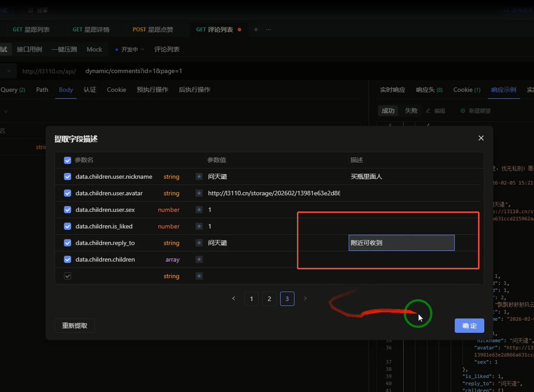Click the new expectation plus icon

click(x=463, y=111)
